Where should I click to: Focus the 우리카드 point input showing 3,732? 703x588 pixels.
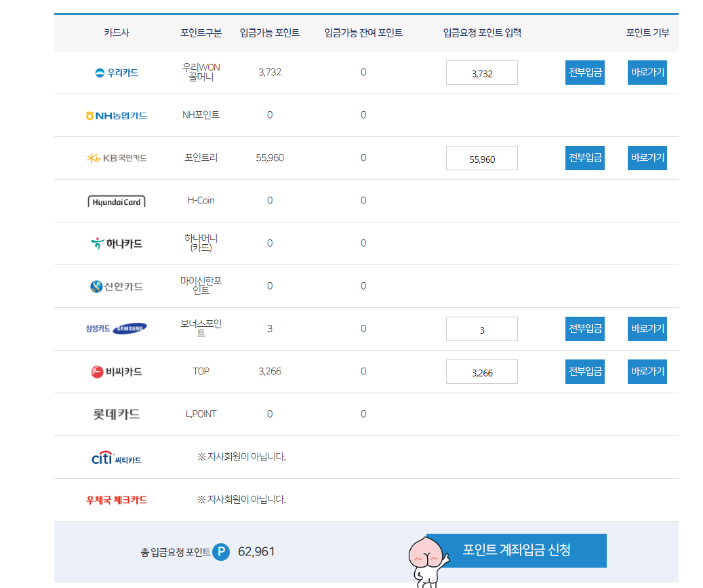(482, 73)
